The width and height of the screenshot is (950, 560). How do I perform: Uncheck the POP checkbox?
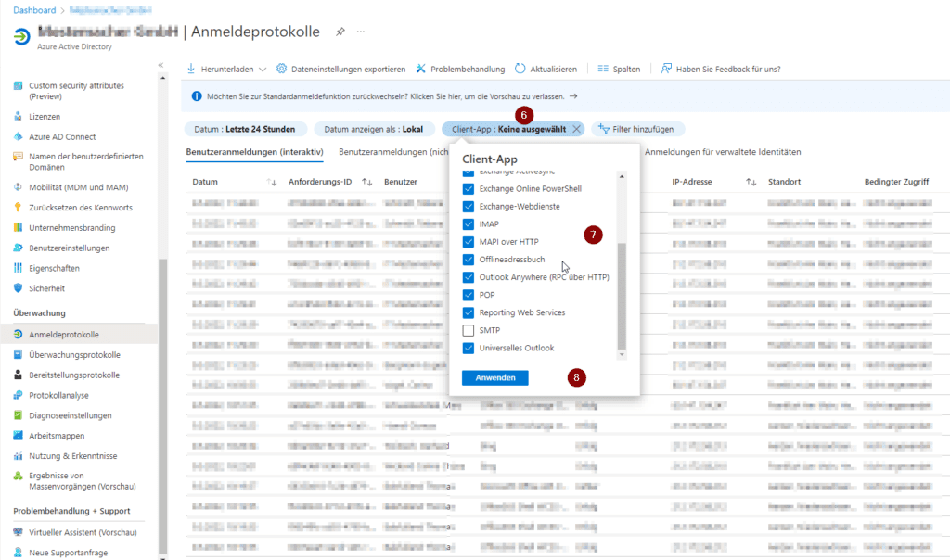(469, 295)
